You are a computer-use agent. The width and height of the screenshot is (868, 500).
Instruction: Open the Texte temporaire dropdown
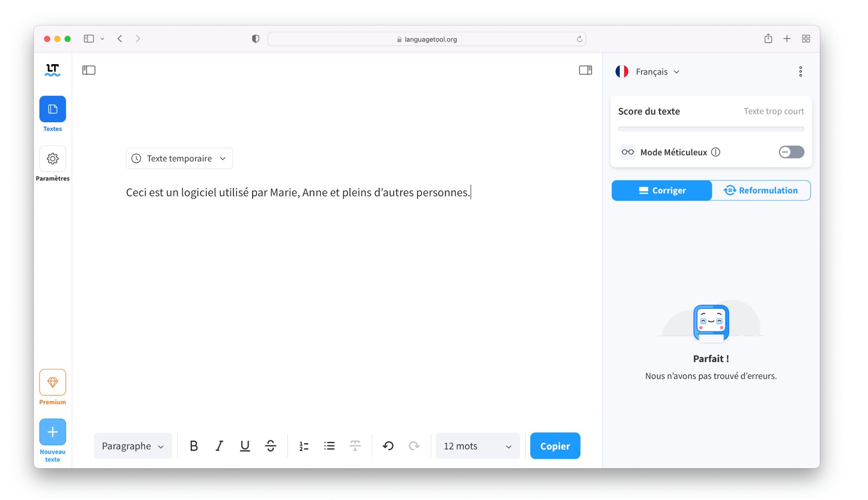(179, 158)
